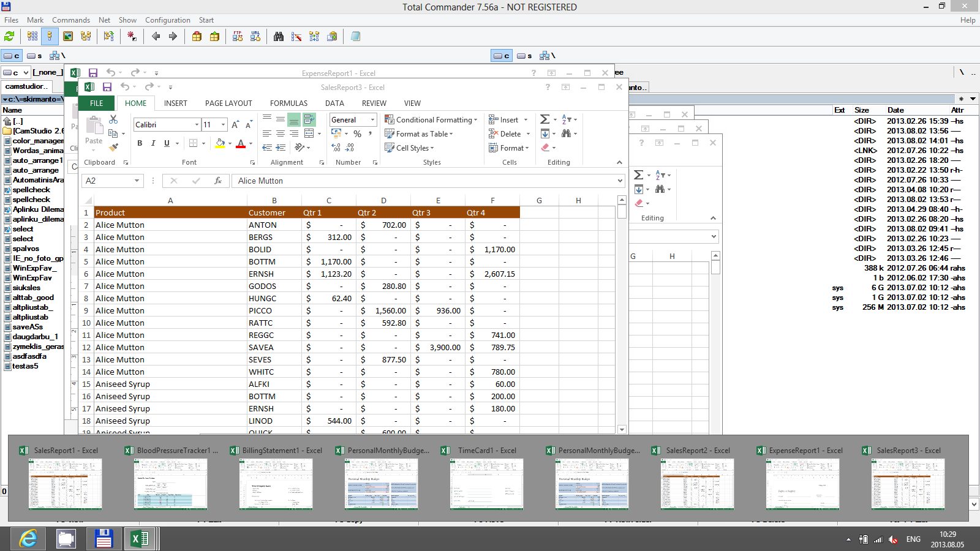The image size is (980, 551).
Task: Apply percent style in Number group
Action: click(357, 133)
